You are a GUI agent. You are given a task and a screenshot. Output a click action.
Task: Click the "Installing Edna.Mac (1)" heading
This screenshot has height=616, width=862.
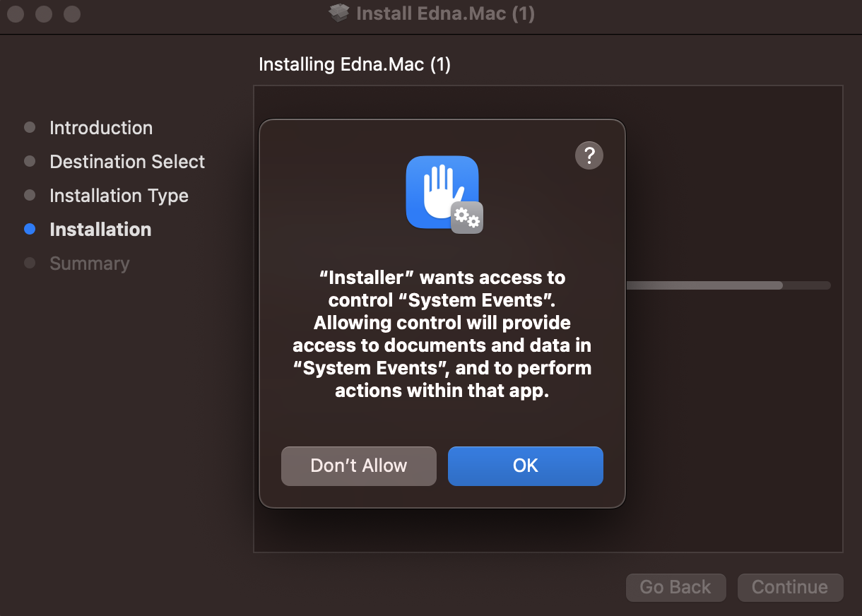(355, 64)
